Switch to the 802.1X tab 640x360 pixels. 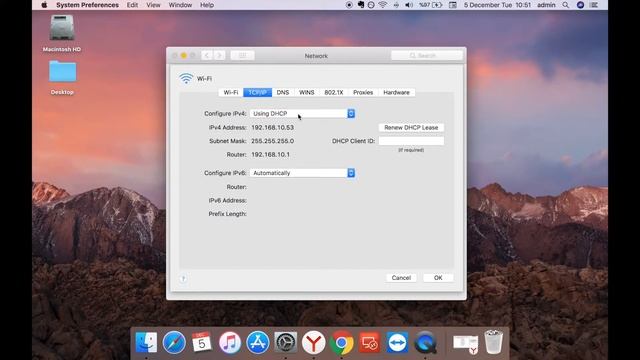[x=333, y=92]
